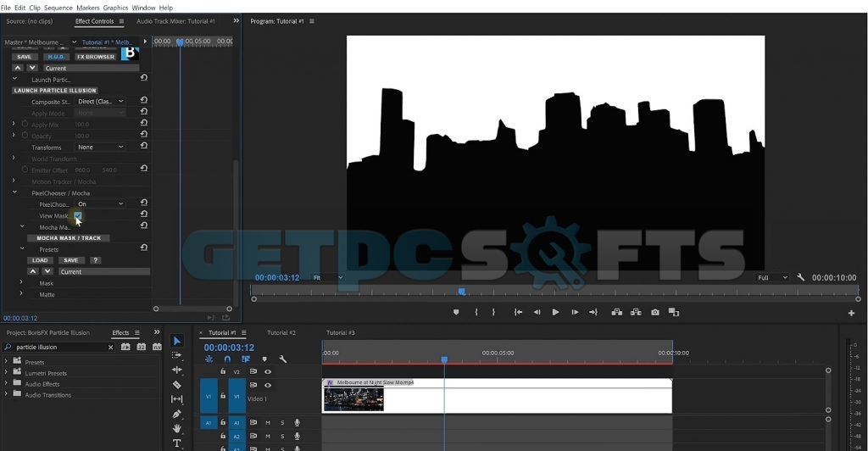Step back one frame
Screen dimensions: 868x451
(x=537, y=313)
